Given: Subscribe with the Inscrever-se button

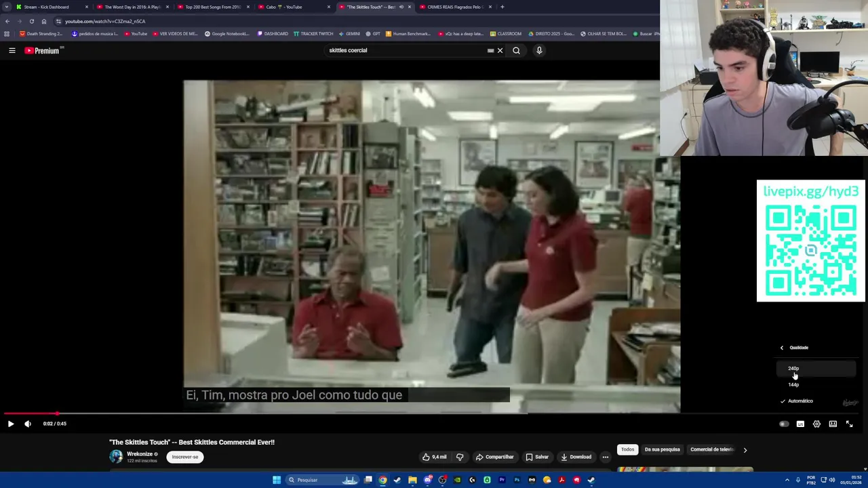Looking at the screenshot, I should 185,457.
